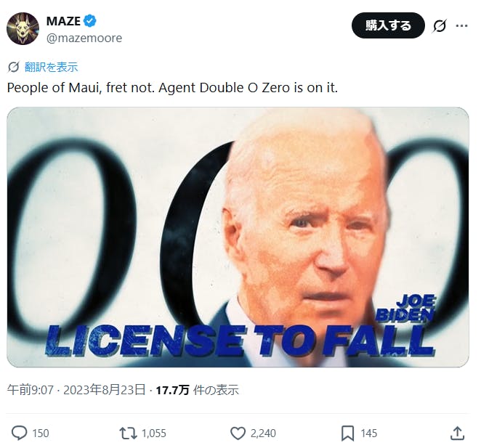Like the post with the heart icon
This screenshot has width=481, height=448.
(238, 433)
